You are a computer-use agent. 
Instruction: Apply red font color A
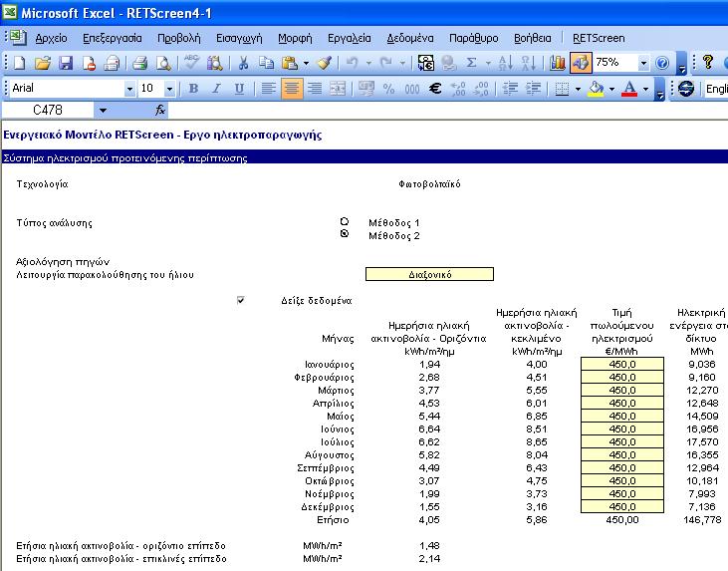click(629, 89)
